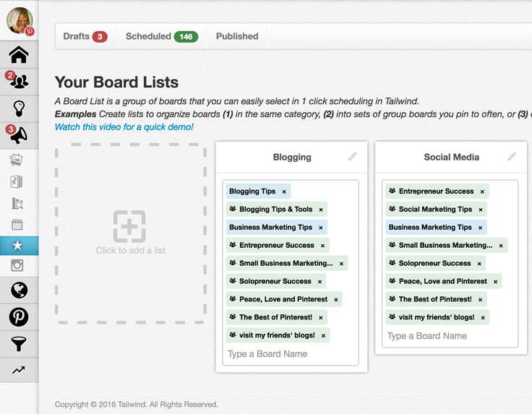Select the photos stack icon in sidebar

pyautogui.click(x=17, y=160)
